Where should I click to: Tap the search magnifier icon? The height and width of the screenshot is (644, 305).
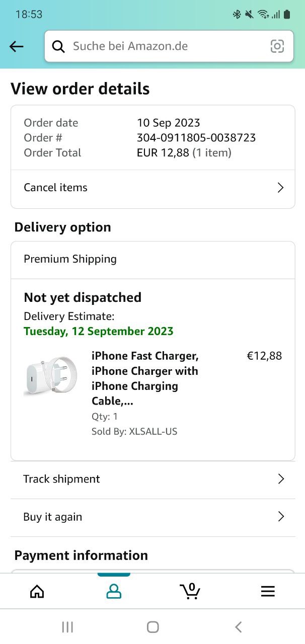pyautogui.click(x=58, y=46)
